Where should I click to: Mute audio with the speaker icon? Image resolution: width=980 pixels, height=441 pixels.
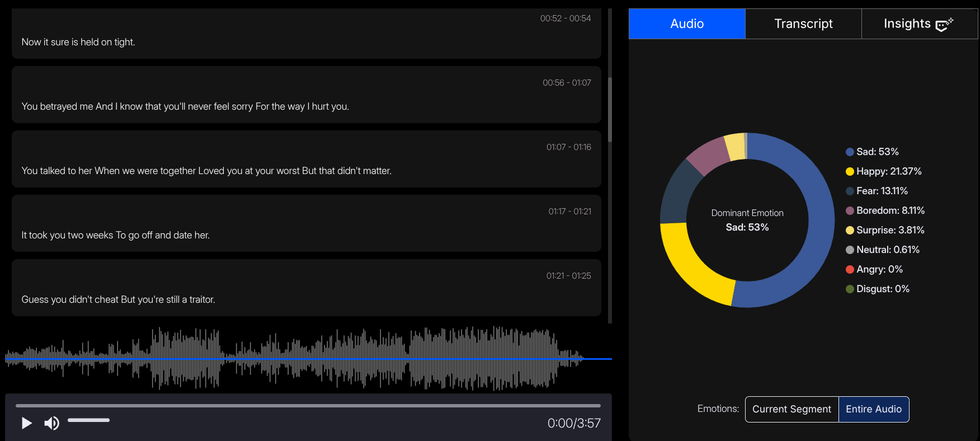[51, 423]
